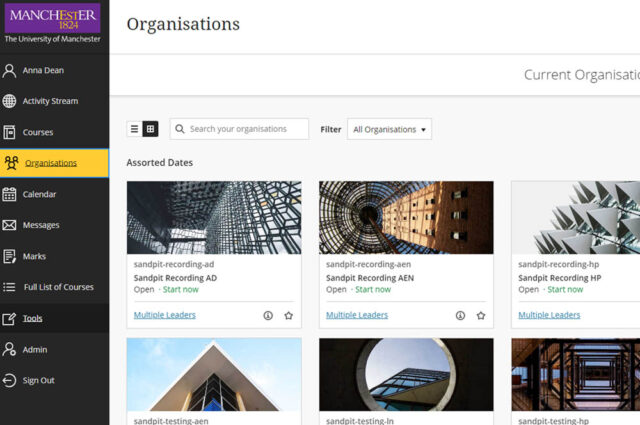
Task: Open Messages in the sidebar
Action: (x=41, y=225)
